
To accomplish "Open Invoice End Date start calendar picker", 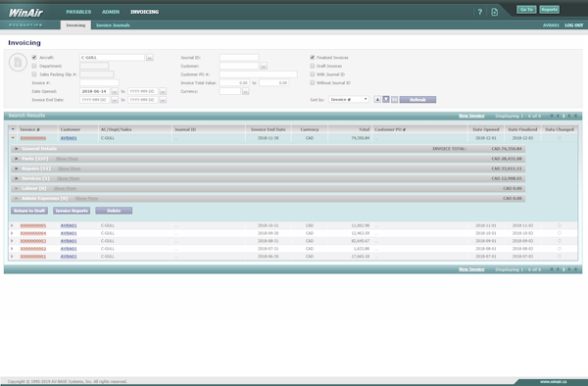I will [x=115, y=100].
